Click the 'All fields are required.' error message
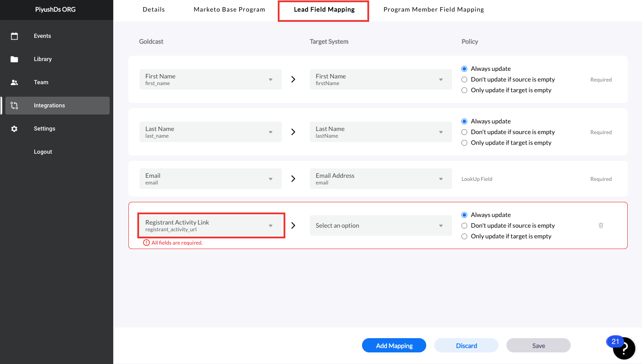The height and width of the screenshot is (364, 642). 177,243
